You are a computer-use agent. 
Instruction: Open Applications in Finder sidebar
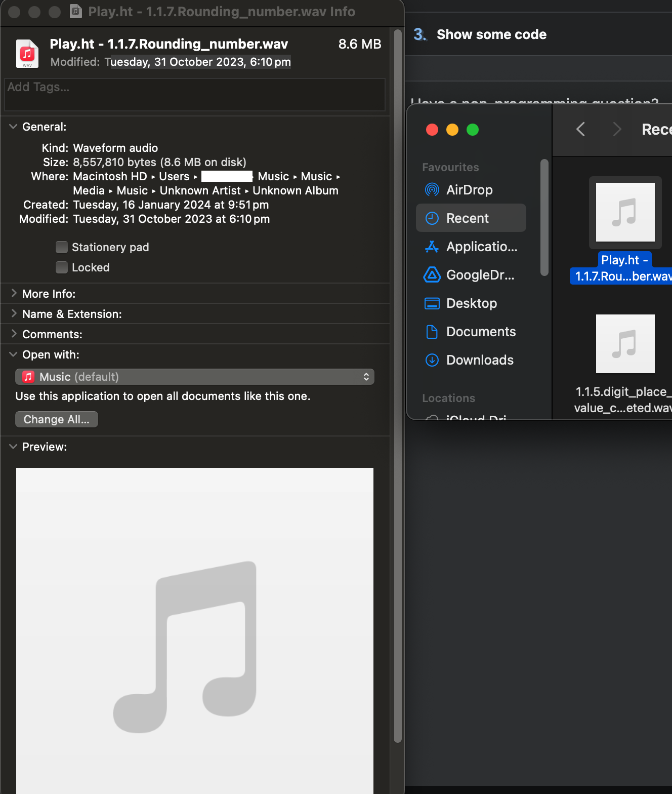471,247
